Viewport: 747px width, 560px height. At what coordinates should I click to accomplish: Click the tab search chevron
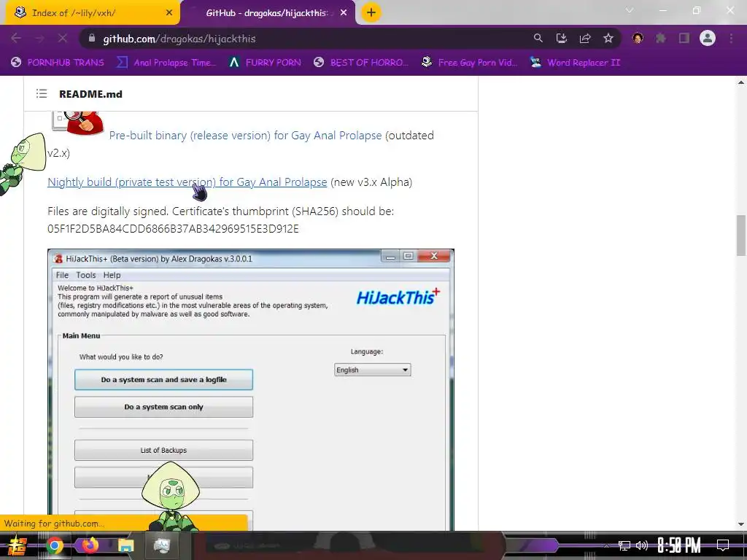click(630, 10)
